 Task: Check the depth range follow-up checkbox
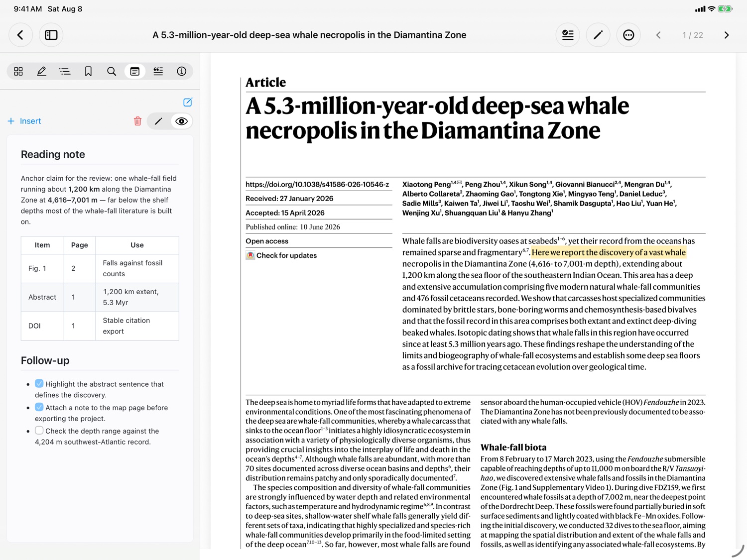[x=39, y=430]
